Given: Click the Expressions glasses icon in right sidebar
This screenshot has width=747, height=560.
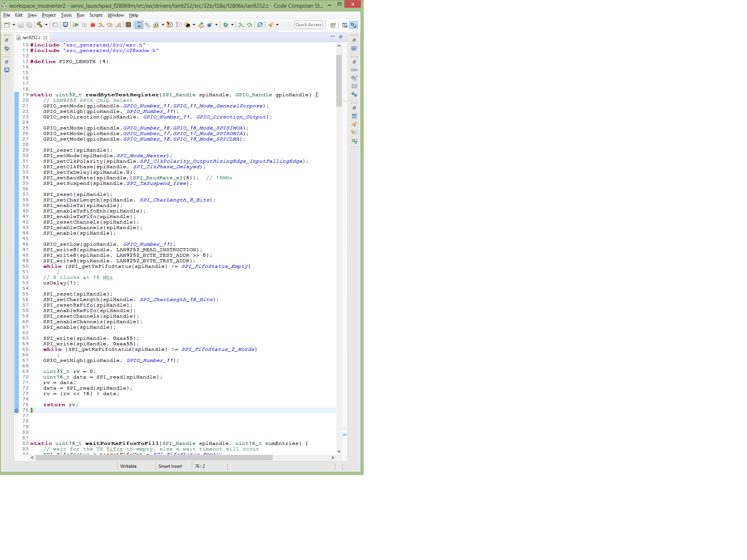Looking at the screenshot, I should click(354, 78).
